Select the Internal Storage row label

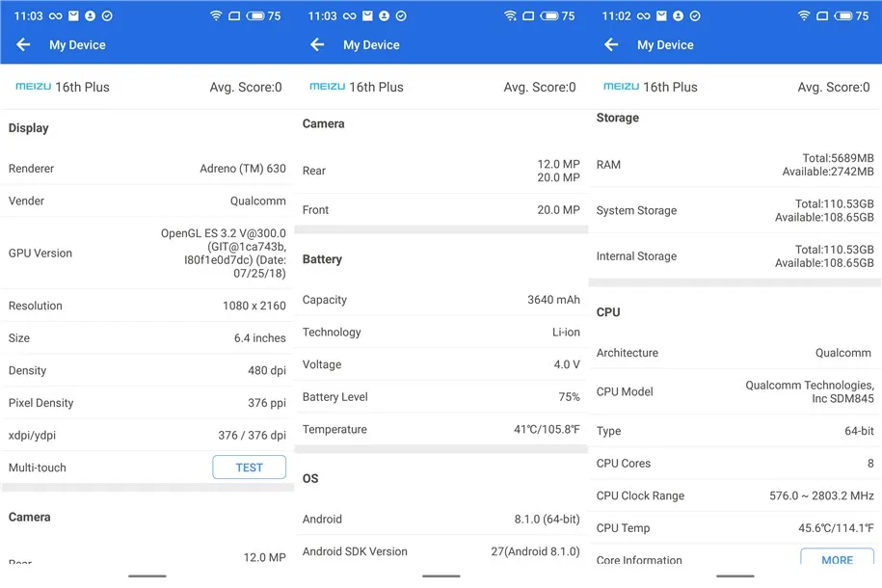(x=637, y=256)
